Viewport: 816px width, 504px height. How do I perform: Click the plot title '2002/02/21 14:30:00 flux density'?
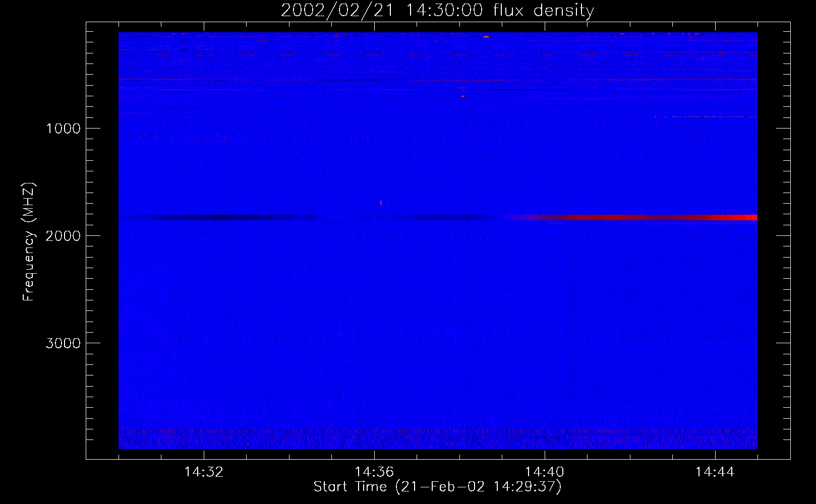click(437, 11)
